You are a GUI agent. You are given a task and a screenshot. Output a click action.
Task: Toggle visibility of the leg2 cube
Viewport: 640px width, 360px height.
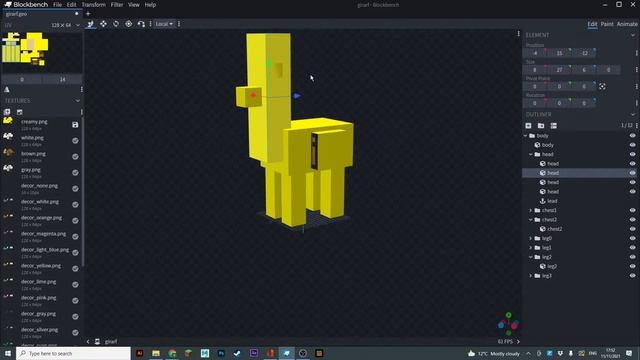[x=632, y=266]
